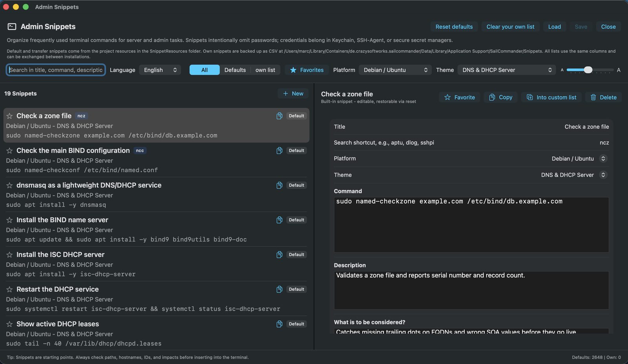Copy the selected snippet from detail panel

point(500,97)
